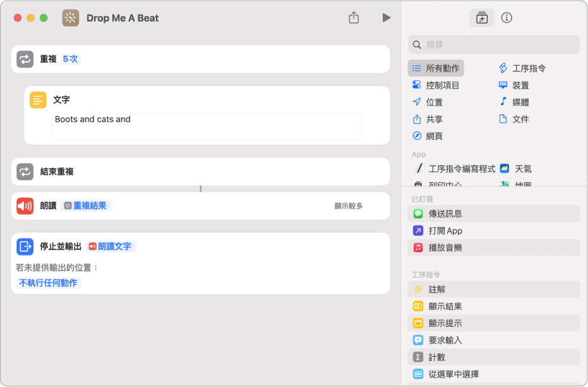Add the 打開 App action
The image size is (588, 387).
point(494,230)
